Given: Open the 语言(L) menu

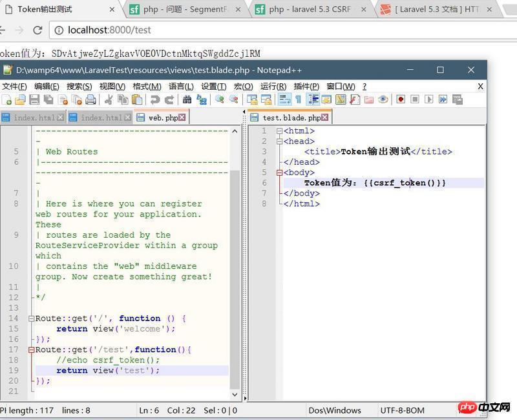Looking at the screenshot, I should (182, 86).
